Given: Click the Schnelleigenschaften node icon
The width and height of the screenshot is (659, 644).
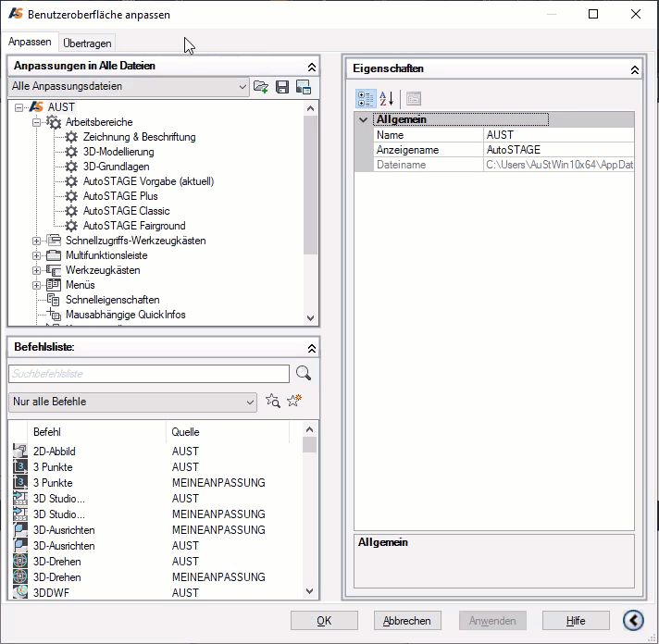Looking at the screenshot, I should tap(54, 300).
